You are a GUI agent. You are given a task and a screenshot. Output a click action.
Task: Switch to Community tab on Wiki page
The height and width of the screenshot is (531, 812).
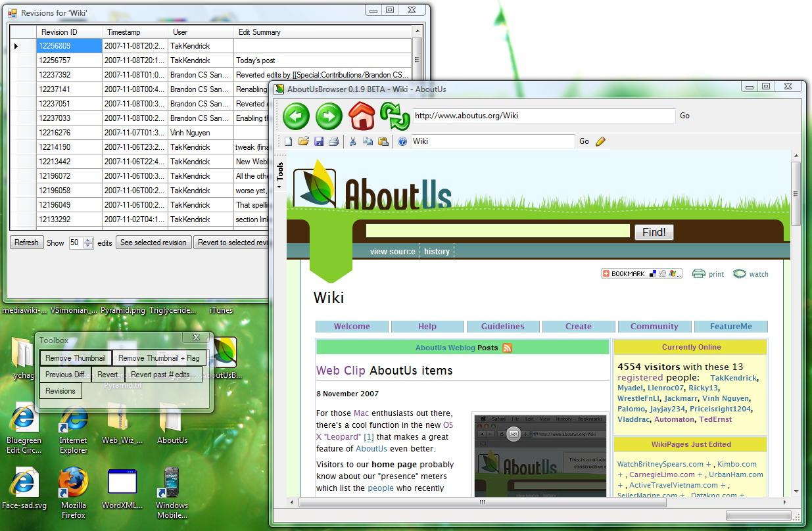coord(654,327)
